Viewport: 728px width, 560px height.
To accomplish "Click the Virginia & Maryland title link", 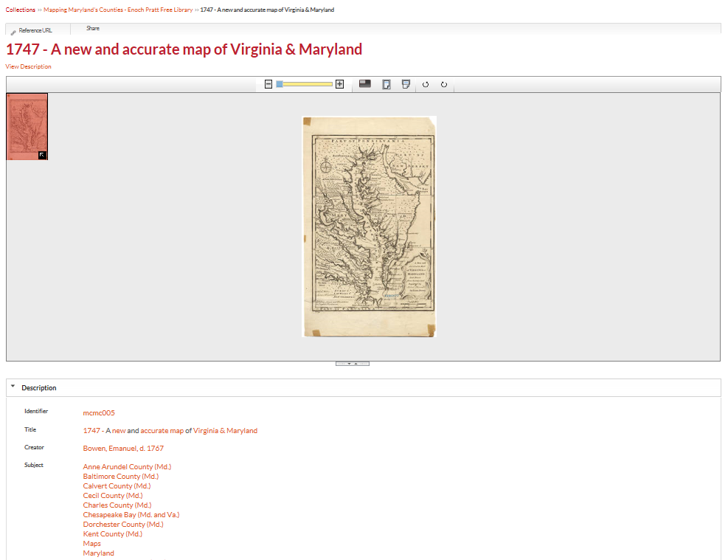I will pyautogui.click(x=225, y=430).
